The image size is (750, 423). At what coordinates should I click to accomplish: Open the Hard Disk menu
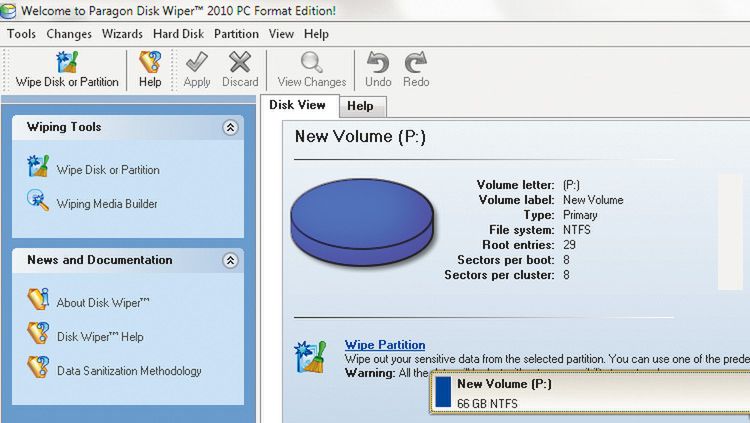click(178, 34)
